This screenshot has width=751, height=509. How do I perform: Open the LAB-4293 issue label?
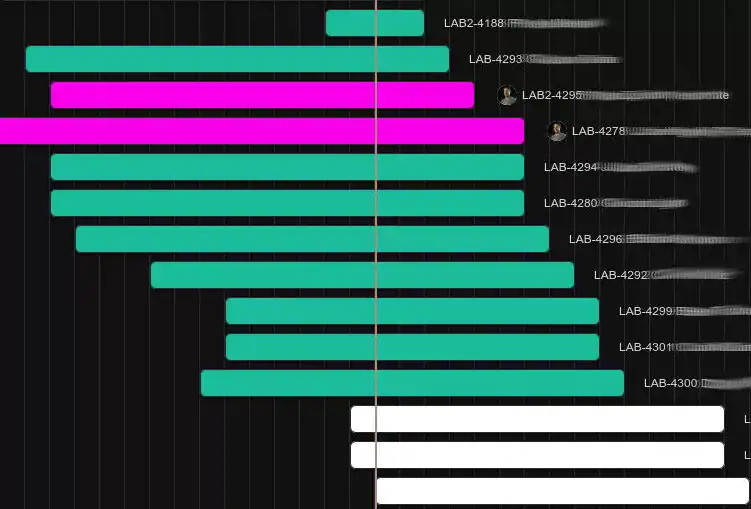click(495, 59)
